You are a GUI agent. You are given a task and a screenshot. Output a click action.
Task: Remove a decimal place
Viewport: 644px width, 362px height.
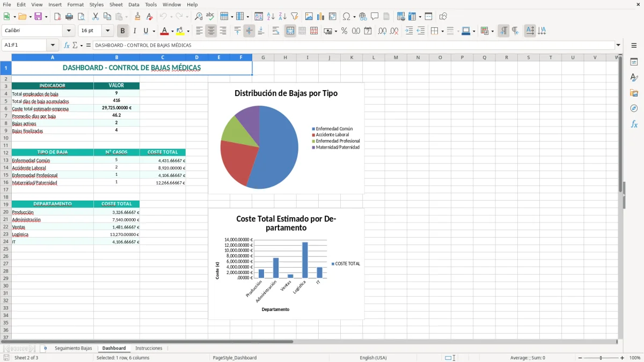click(x=394, y=31)
